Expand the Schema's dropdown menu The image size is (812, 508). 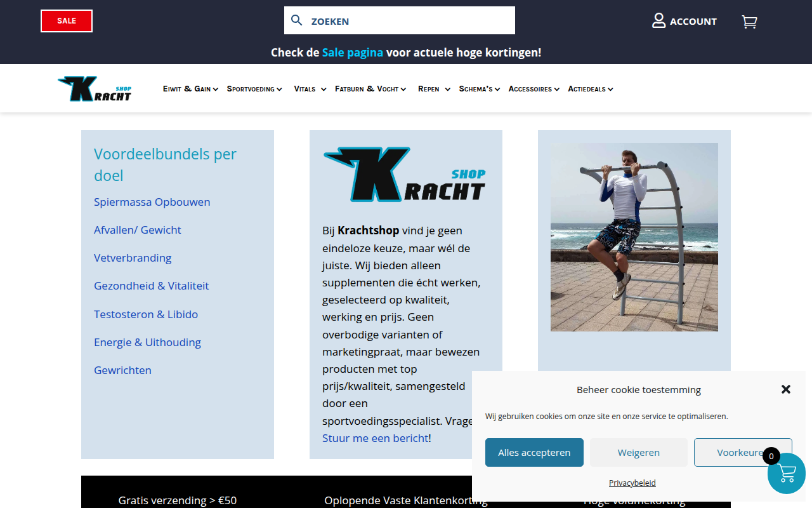(480, 89)
